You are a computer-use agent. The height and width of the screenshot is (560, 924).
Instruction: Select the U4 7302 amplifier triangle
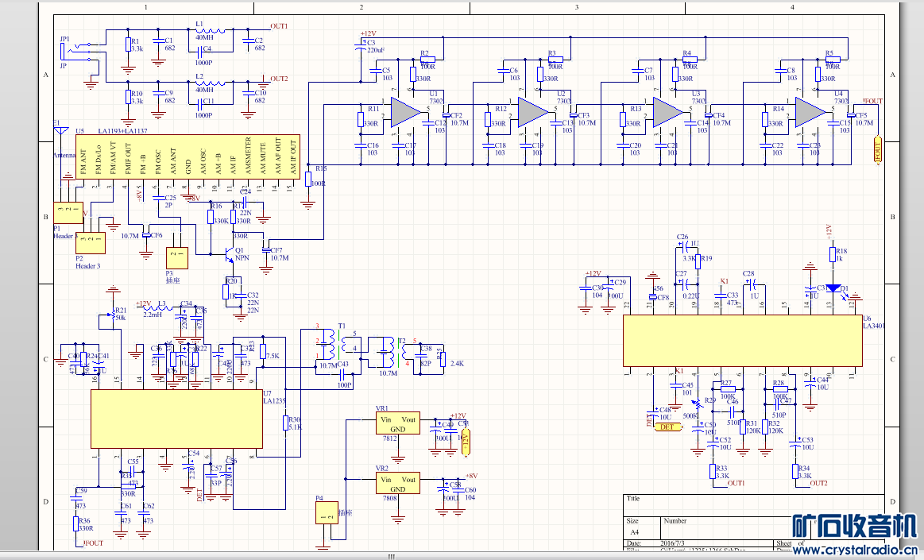point(810,113)
